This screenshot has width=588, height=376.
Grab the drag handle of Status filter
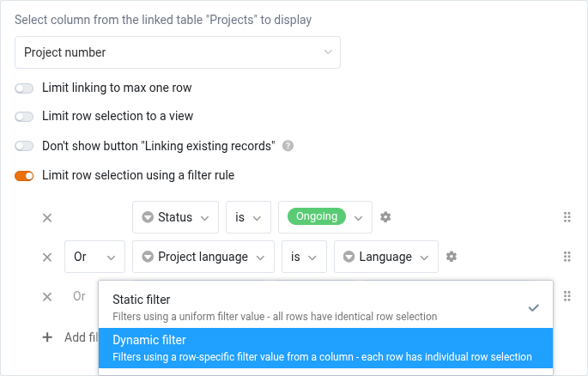click(567, 217)
